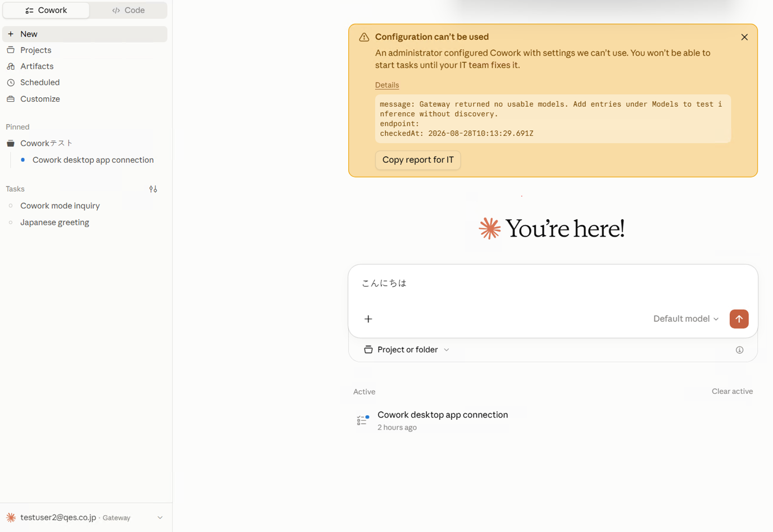Click the Code tab brackets icon
Image resolution: width=773 pixels, height=532 pixels.
(116, 11)
